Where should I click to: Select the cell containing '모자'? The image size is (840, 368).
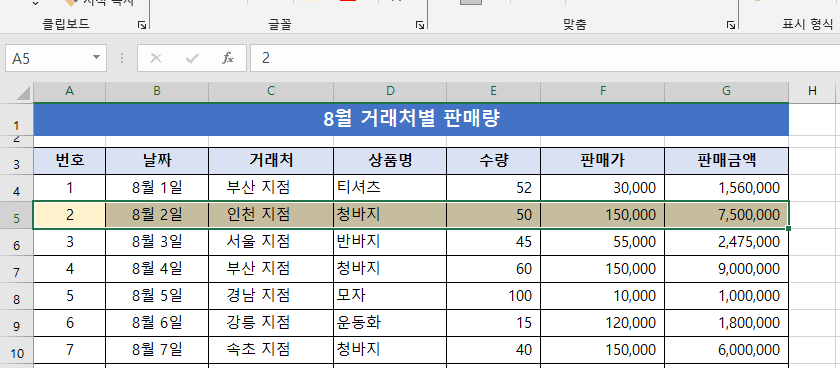(x=390, y=296)
